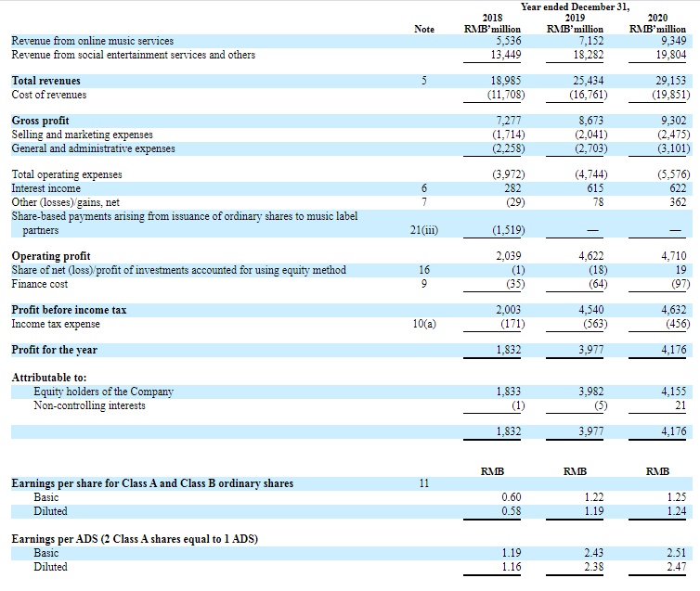Select the 'Revenue from online music services' label
Image resolution: width=700 pixels, height=591 pixels.
[x=93, y=41]
